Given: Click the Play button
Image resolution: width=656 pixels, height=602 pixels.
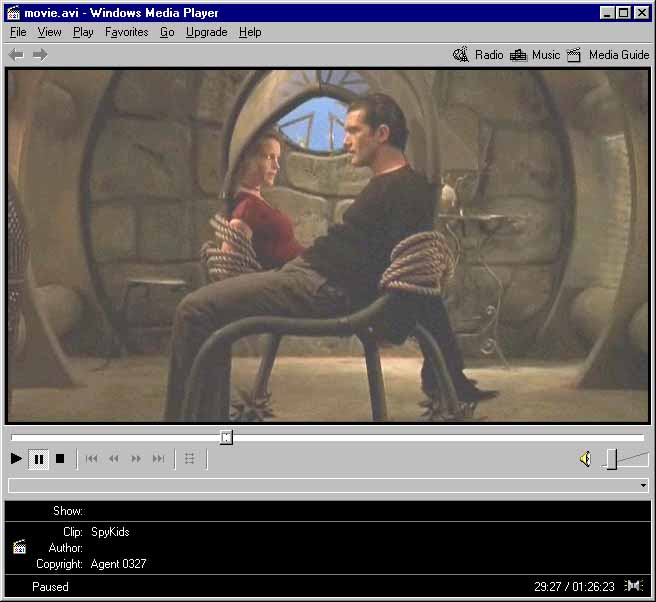Looking at the screenshot, I should pyautogui.click(x=16, y=459).
